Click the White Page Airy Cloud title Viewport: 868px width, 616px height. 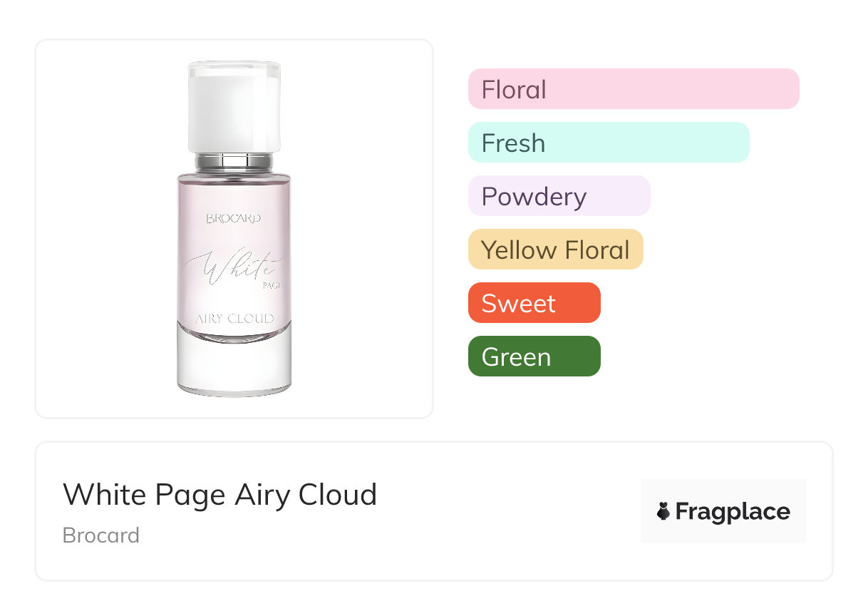tap(219, 495)
